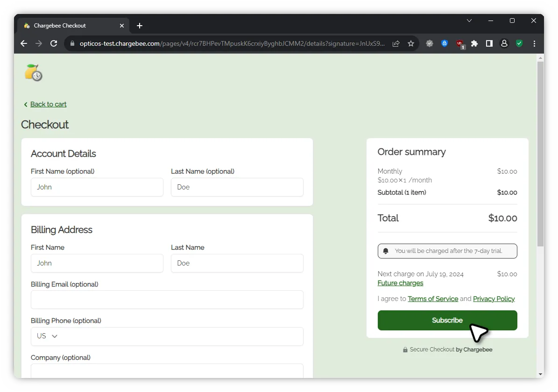
Task: Open the Bitwarden shield extension
Action: pos(445,43)
